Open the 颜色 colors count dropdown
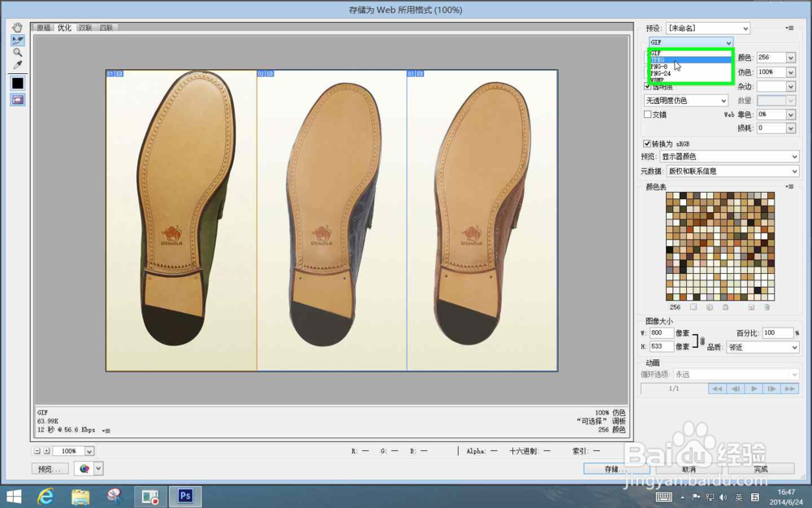 [x=791, y=58]
